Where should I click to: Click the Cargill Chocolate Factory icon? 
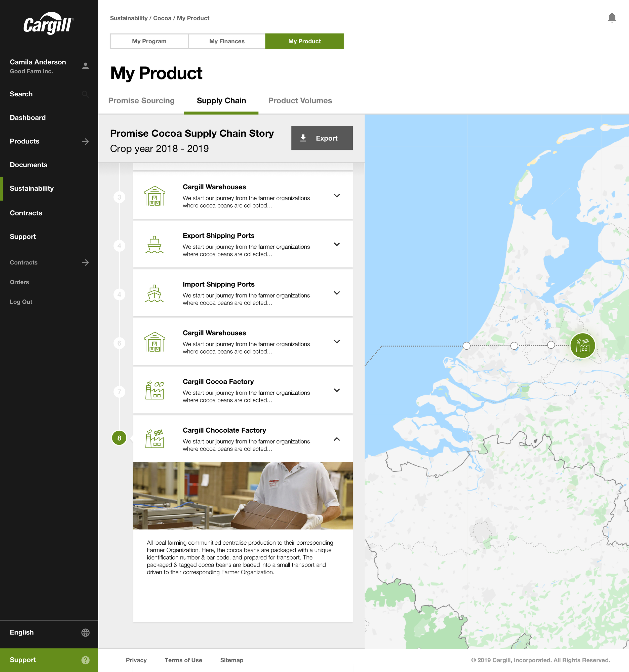click(154, 439)
